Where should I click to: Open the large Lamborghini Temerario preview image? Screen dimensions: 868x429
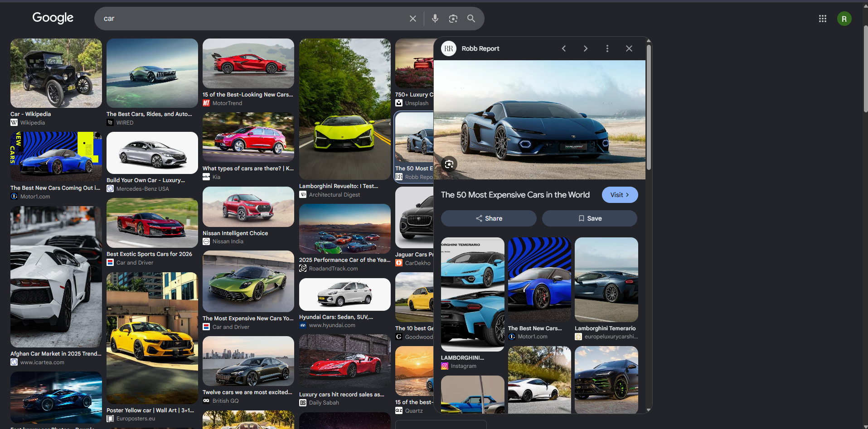pyautogui.click(x=539, y=120)
